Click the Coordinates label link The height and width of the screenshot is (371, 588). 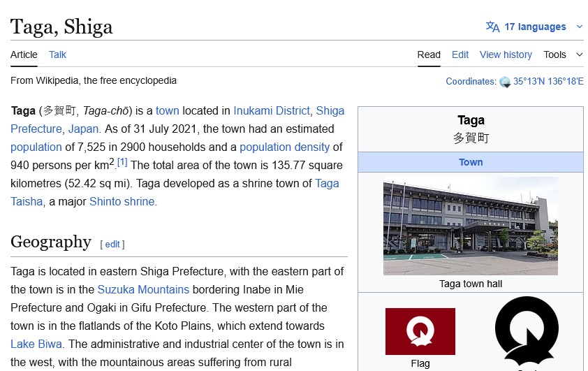click(x=471, y=82)
